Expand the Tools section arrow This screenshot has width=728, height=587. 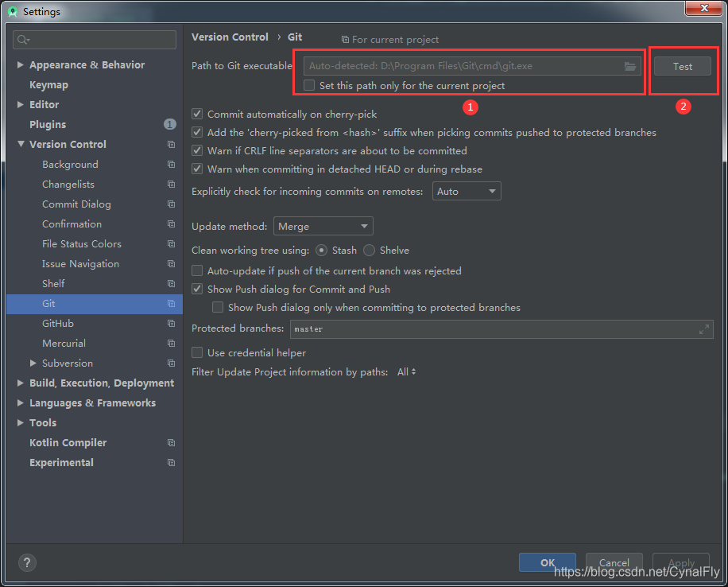coord(21,423)
